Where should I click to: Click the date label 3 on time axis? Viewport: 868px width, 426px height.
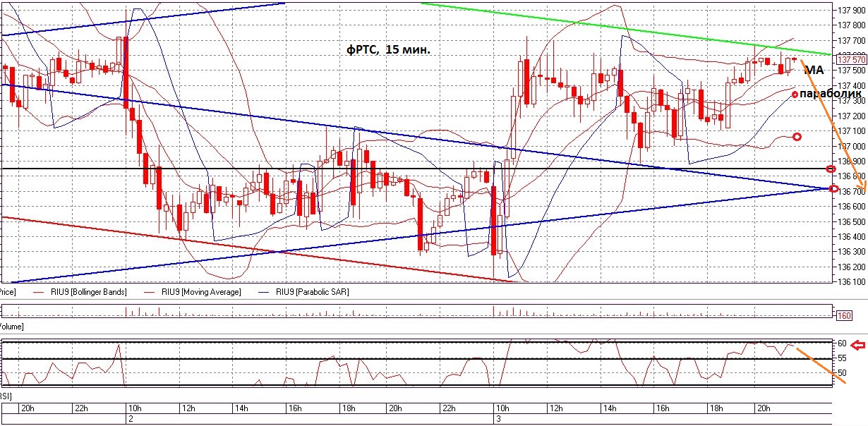498,419
